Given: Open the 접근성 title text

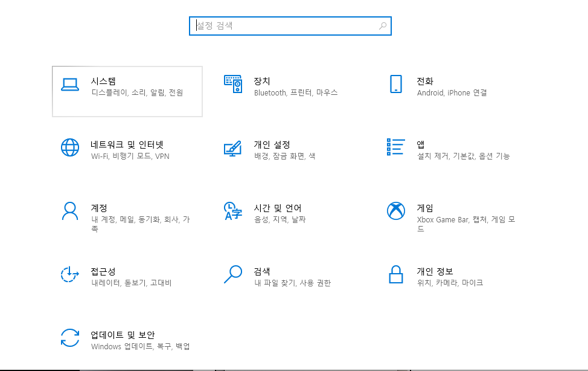Looking at the screenshot, I should pos(103,271).
